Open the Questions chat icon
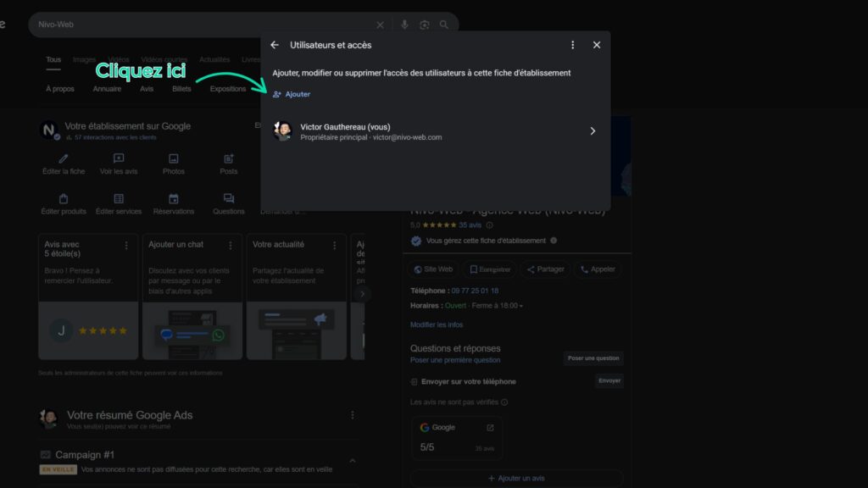 (x=229, y=198)
